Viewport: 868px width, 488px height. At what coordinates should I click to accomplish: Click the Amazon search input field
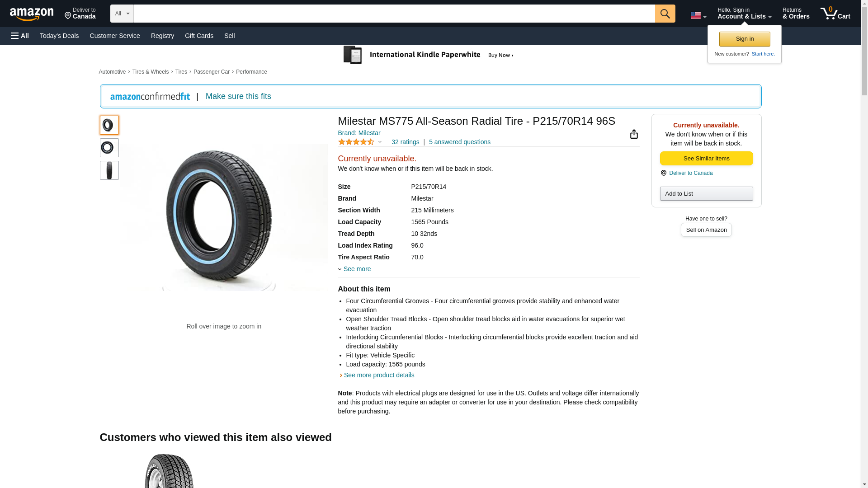[394, 14]
